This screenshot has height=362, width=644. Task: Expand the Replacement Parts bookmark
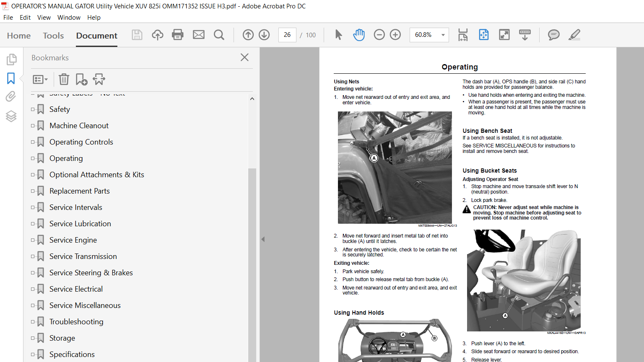(33, 191)
